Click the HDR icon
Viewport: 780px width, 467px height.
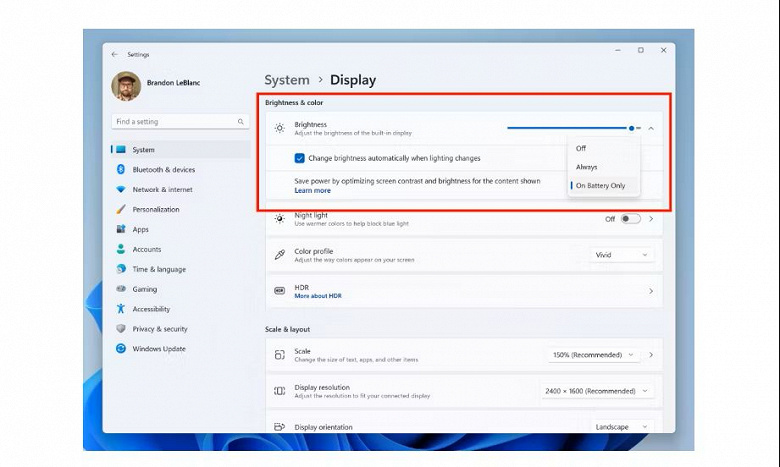(280, 291)
